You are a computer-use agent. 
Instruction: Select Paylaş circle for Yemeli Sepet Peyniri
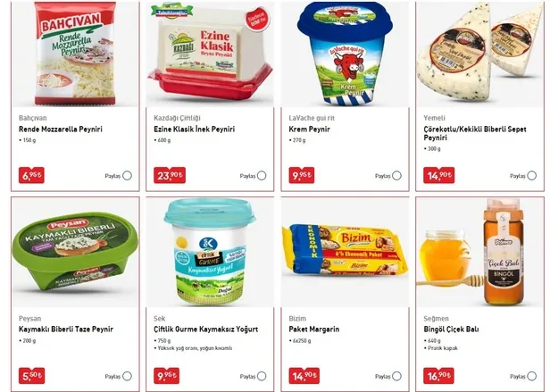(532, 176)
